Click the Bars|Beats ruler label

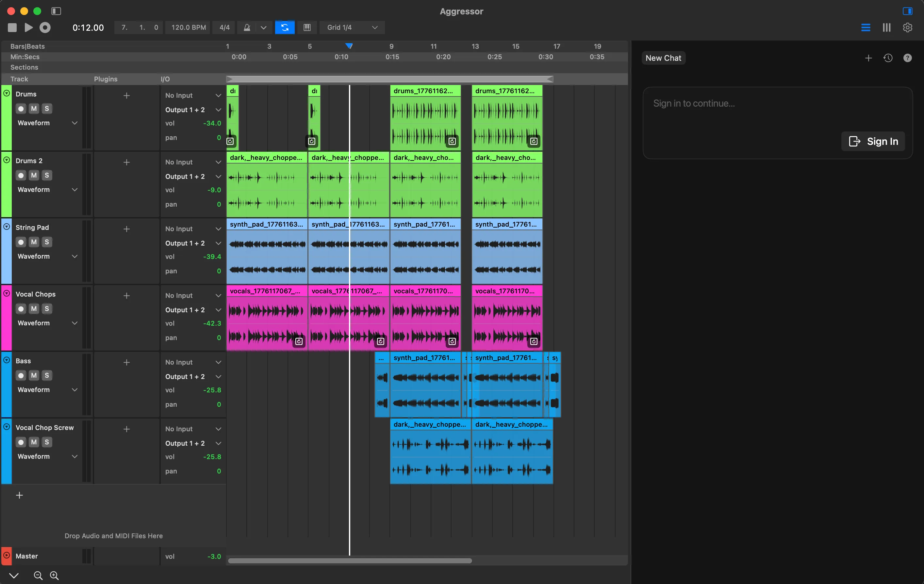[28, 46]
